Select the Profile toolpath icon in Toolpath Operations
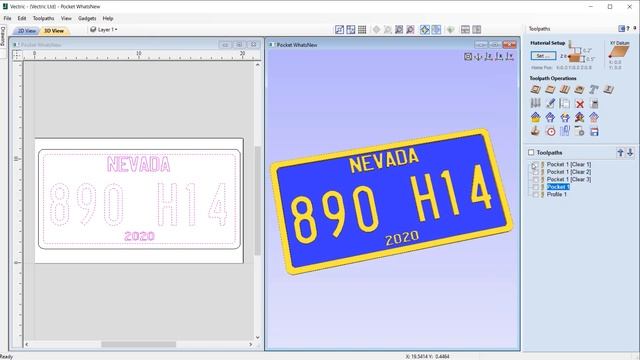 click(x=536, y=89)
